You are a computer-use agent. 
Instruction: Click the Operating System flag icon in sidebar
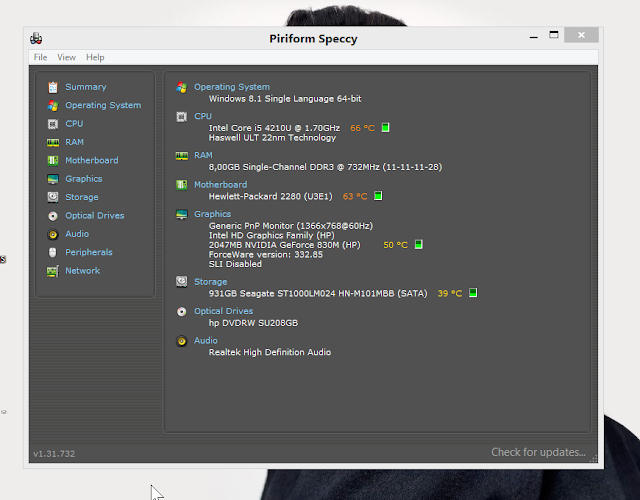(53, 106)
